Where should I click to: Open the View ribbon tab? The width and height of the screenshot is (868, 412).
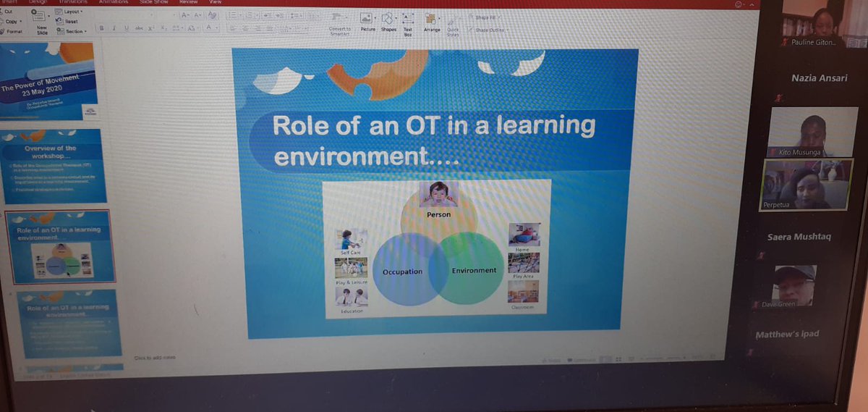215,2
